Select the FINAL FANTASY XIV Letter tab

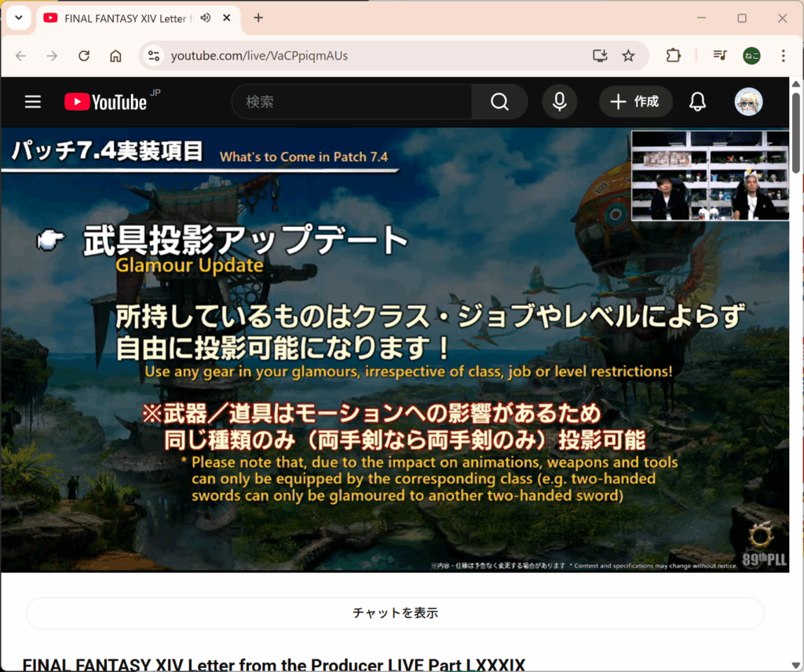(x=118, y=18)
